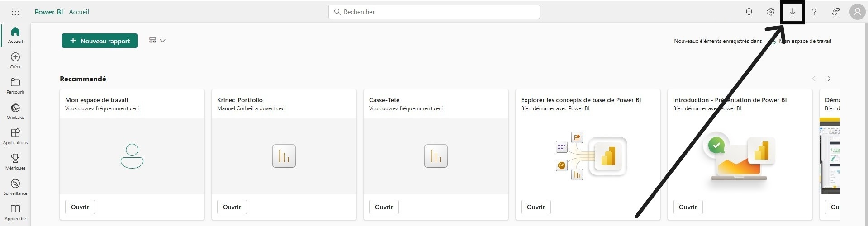Open notifications bell icon

tap(749, 12)
